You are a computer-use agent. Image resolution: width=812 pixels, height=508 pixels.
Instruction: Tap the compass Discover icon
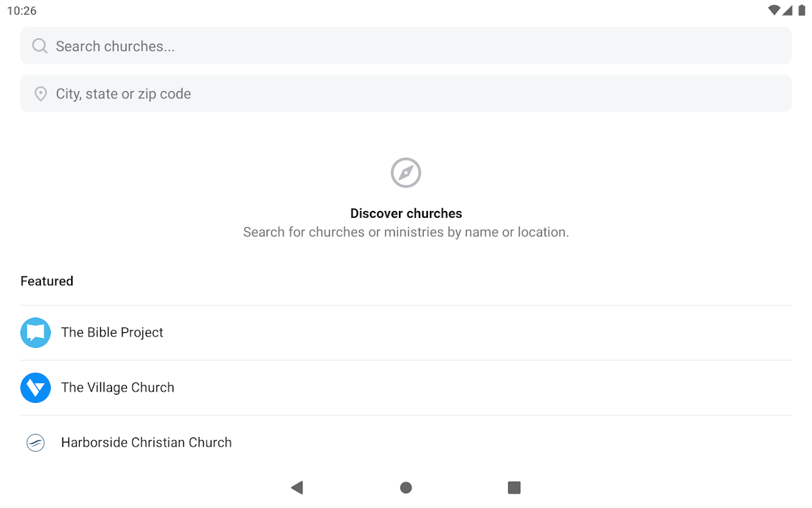(406, 173)
